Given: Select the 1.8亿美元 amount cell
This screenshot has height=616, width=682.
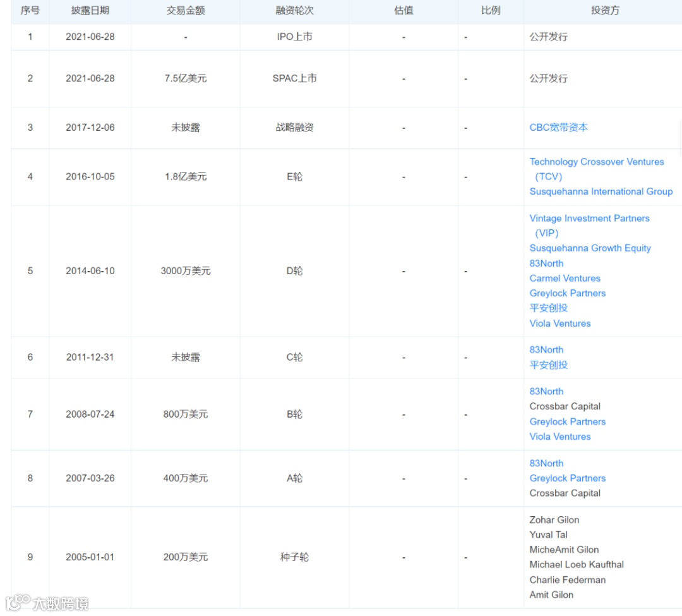Looking at the screenshot, I should click(x=186, y=177).
